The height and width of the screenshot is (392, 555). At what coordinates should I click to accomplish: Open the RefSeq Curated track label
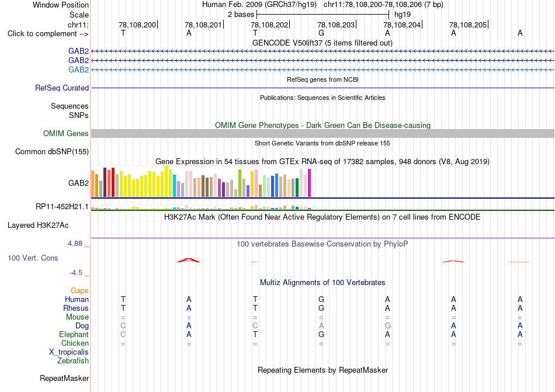tap(62, 88)
